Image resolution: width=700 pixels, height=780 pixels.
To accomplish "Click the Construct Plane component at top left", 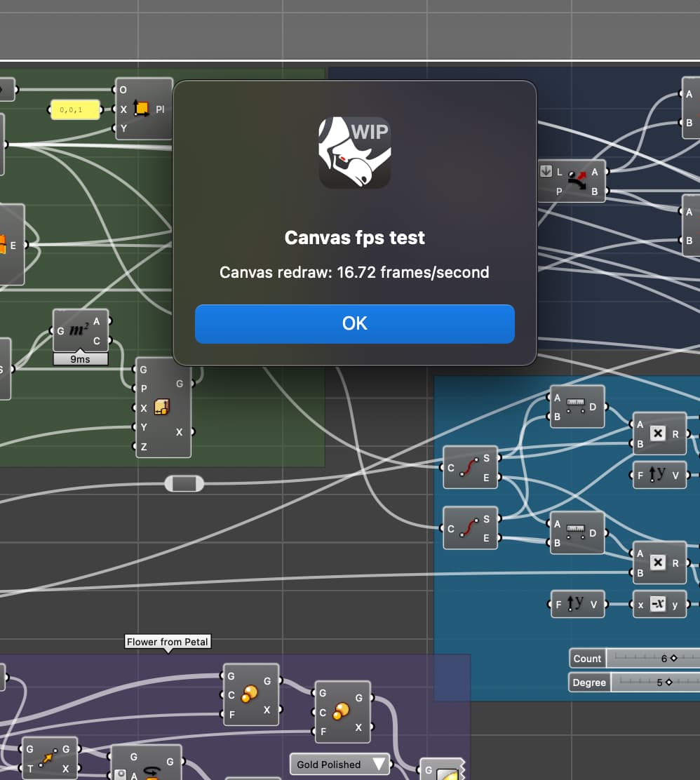I will click(144, 109).
